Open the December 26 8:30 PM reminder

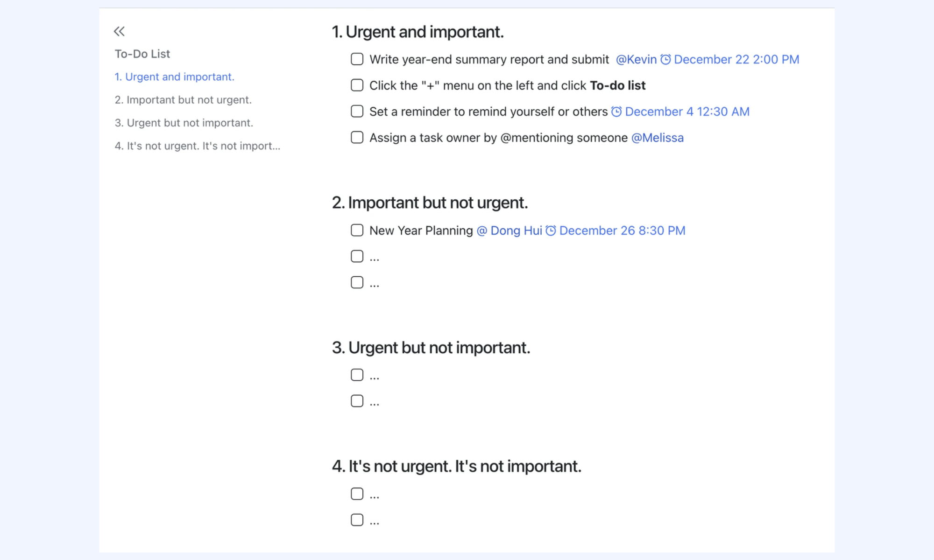coord(622,231)
